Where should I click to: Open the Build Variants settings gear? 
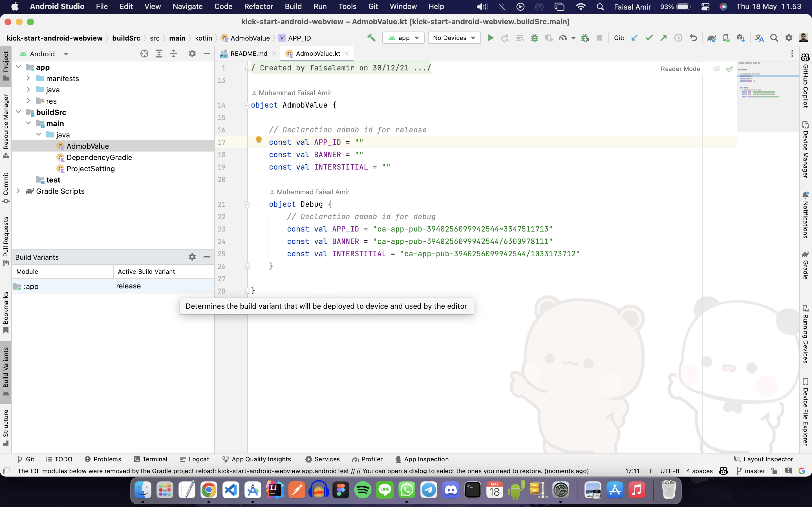(x=192, y=257)
